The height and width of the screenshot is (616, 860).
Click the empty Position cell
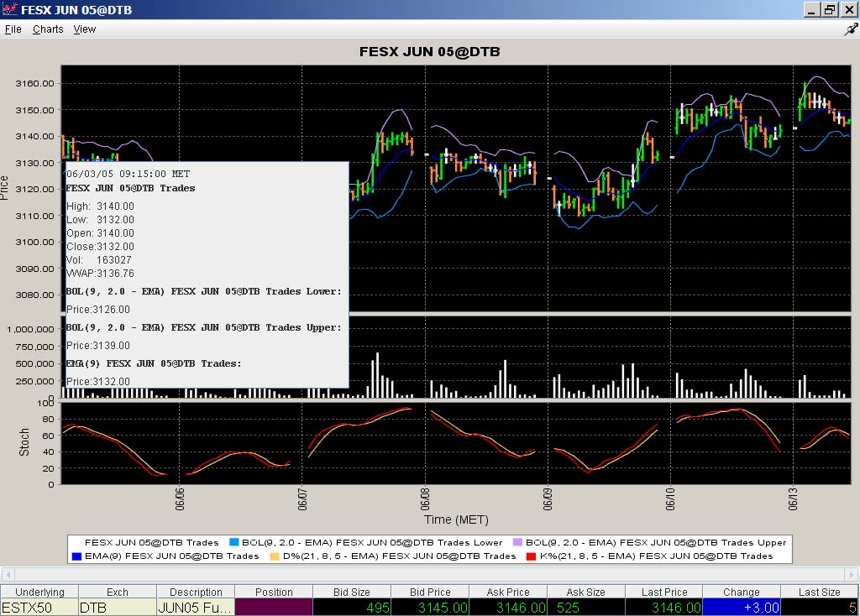[273, 607]
